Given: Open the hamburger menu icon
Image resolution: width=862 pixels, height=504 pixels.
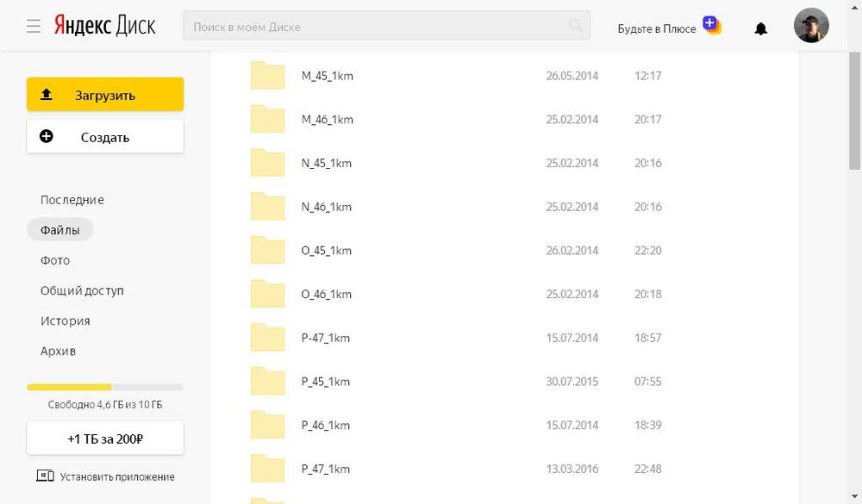Looking at the screenshot, I should tap(34, 27).
